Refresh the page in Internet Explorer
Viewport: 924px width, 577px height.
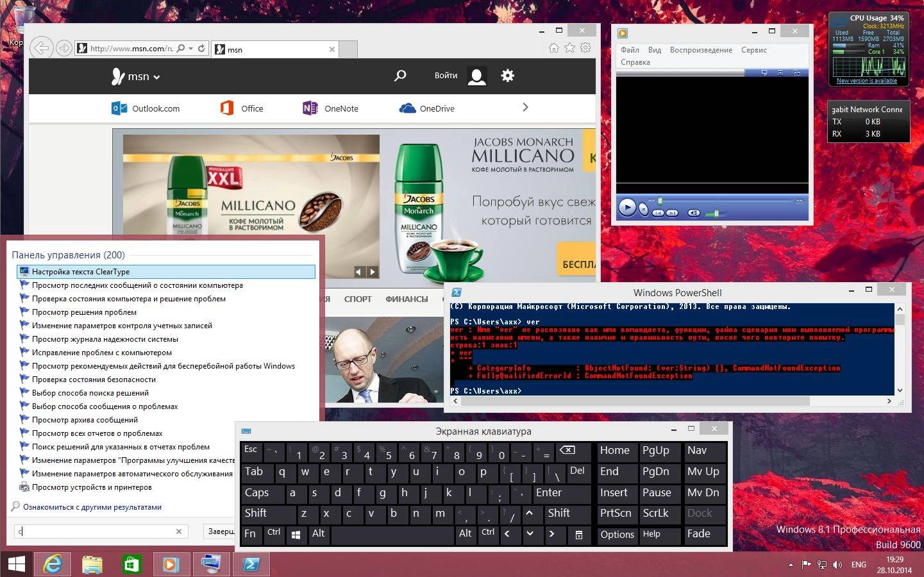(x=201, y=48)
